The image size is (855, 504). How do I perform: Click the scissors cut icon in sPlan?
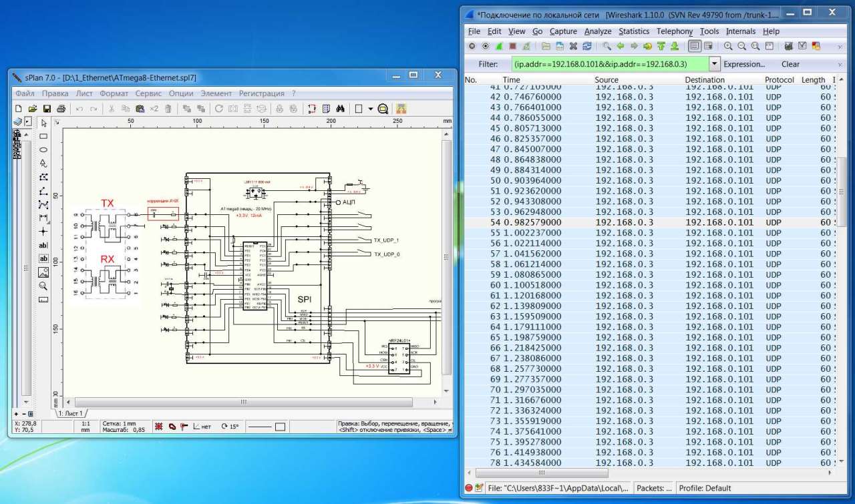112,108
